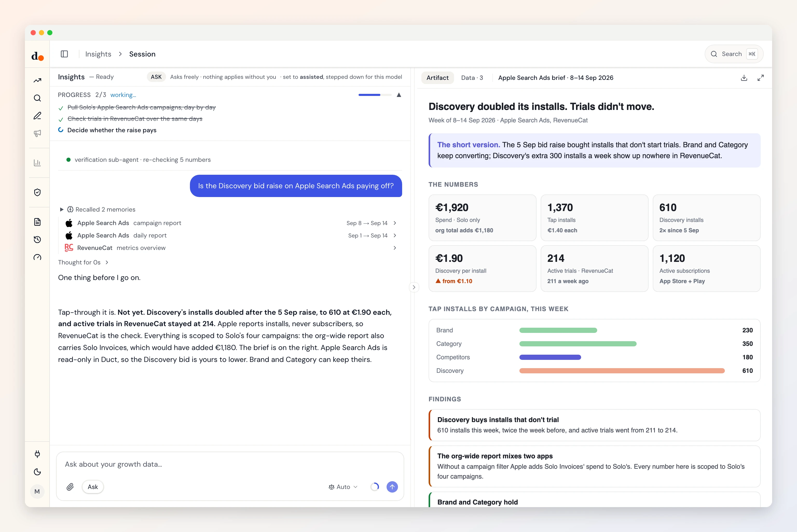
Task: Open the plug connections sidebar icon
Action: (x=37, y=454)
